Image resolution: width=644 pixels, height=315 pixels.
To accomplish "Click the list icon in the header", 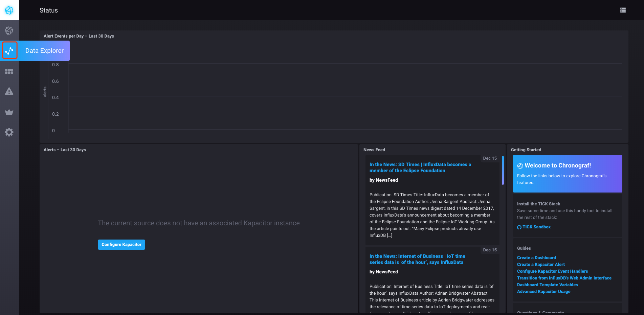I will pos(623,10).
